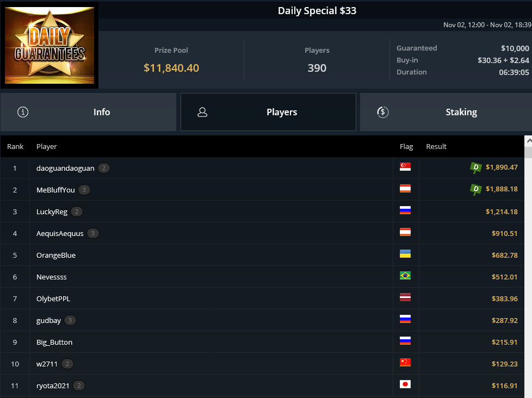
Task: Click the scrollbar up arrow
Action: point(529,141)
